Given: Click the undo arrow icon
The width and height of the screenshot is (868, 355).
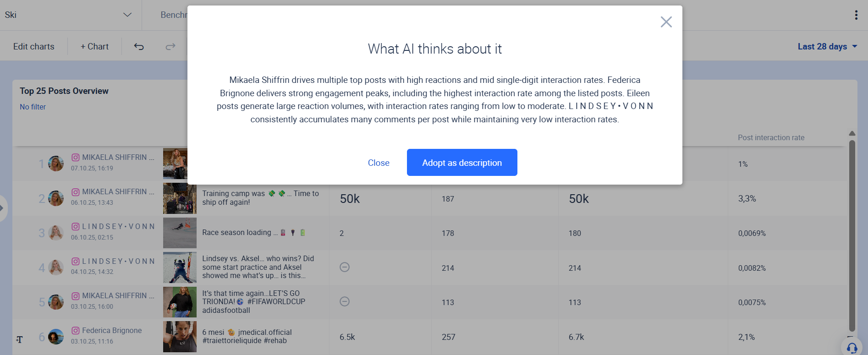Looking at the screenshot, I should (138, 46).
